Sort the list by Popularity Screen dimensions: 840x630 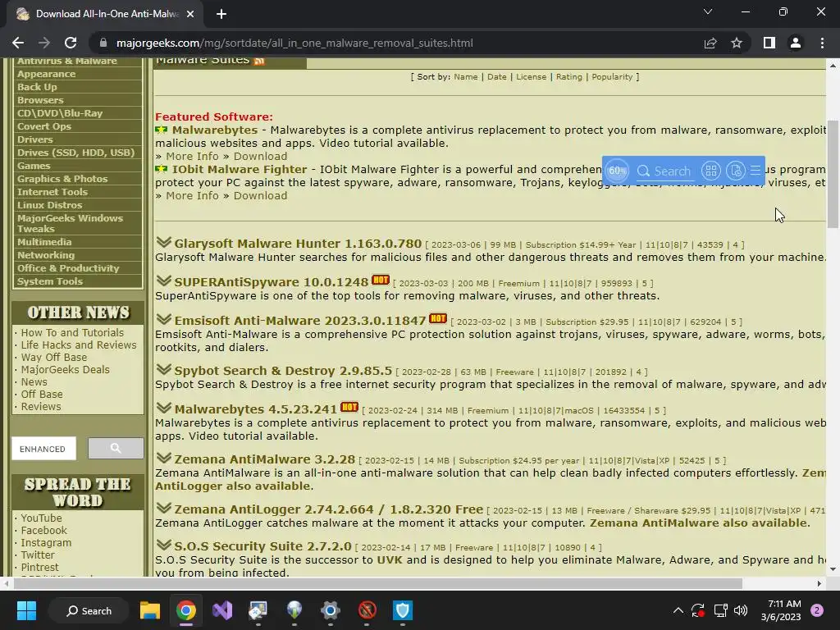(x=612, y=76)
